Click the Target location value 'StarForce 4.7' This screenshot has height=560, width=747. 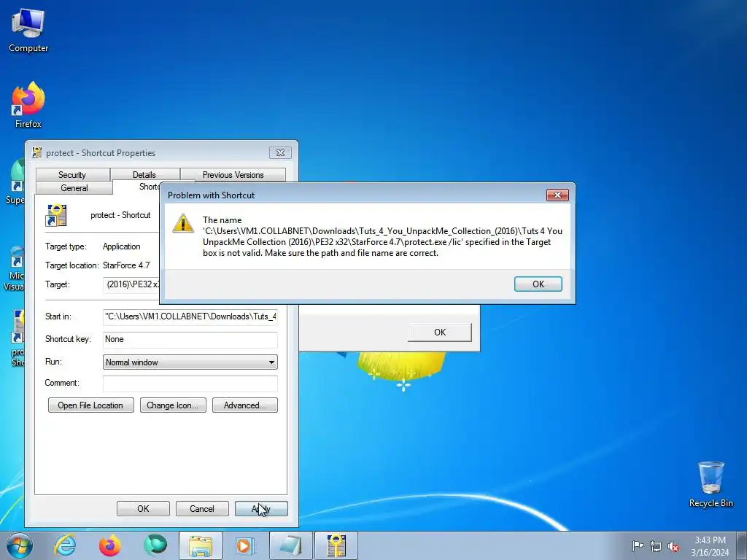point(126,265)
